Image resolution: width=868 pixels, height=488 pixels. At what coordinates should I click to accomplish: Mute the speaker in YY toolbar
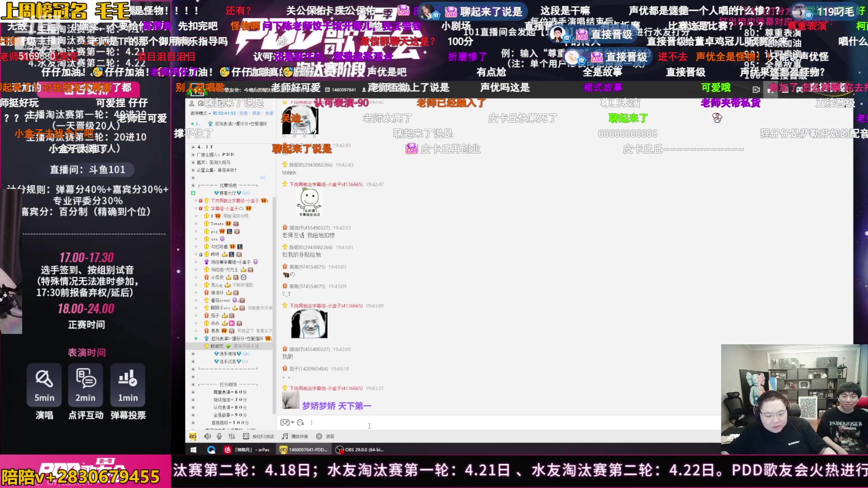(207, 436)
